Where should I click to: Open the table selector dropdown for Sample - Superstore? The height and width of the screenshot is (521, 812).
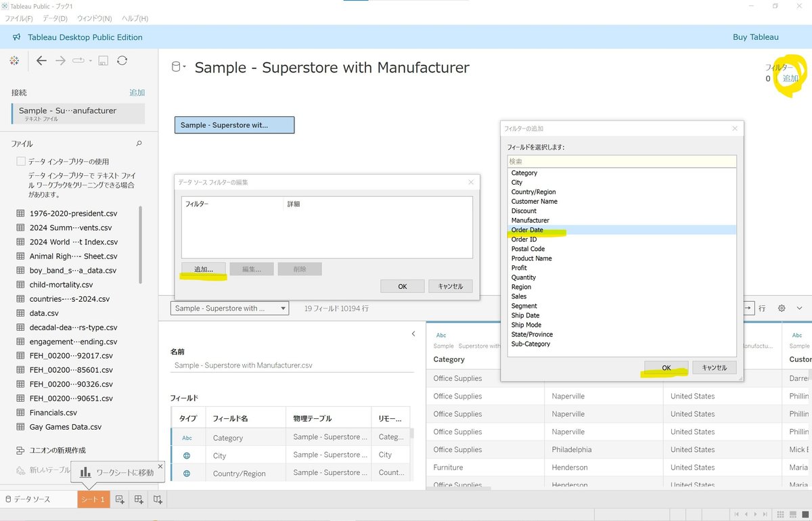point(229,308)
